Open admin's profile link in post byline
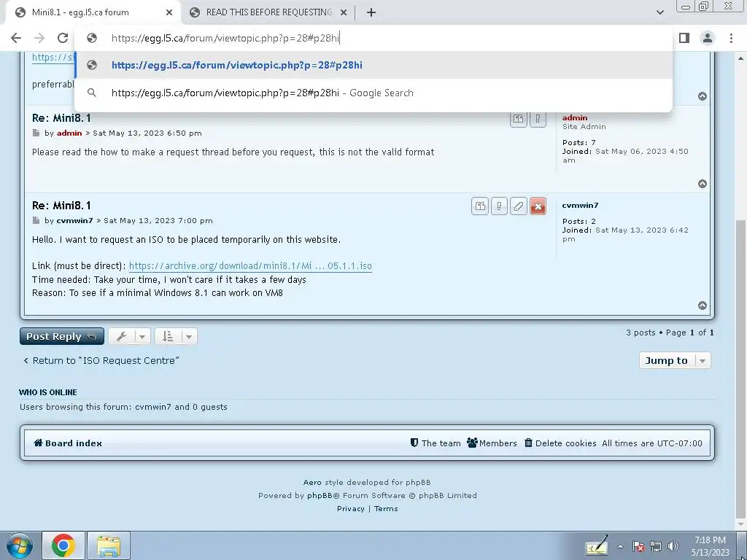 click(x=69, y=133)
